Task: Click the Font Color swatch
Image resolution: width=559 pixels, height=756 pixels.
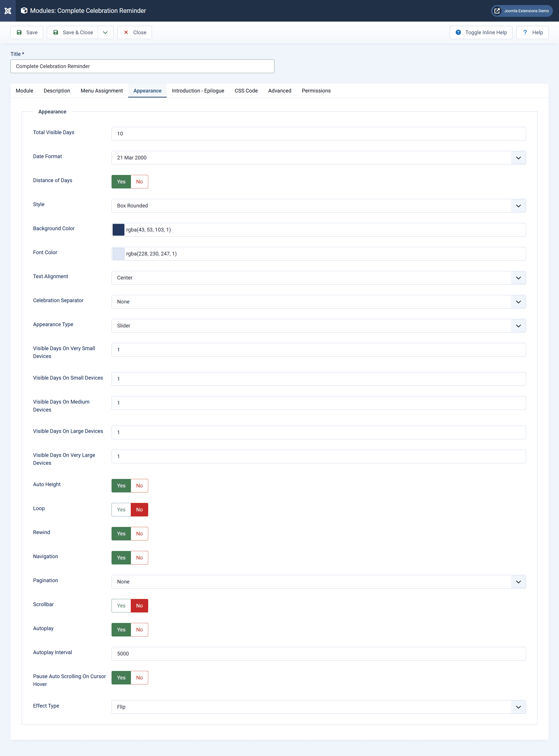Action: (x=119, y=254)
